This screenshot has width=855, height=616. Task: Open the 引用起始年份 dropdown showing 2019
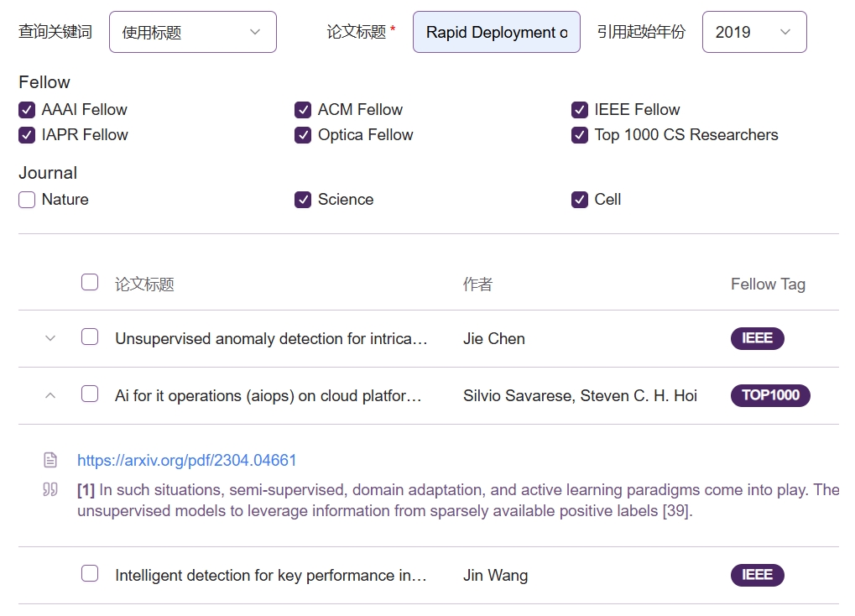753,33
